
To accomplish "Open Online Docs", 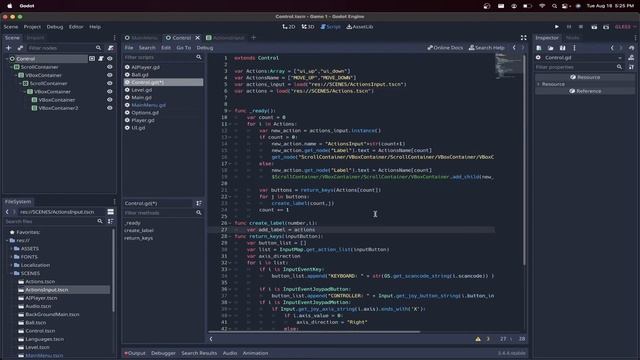I will [445, 48].
